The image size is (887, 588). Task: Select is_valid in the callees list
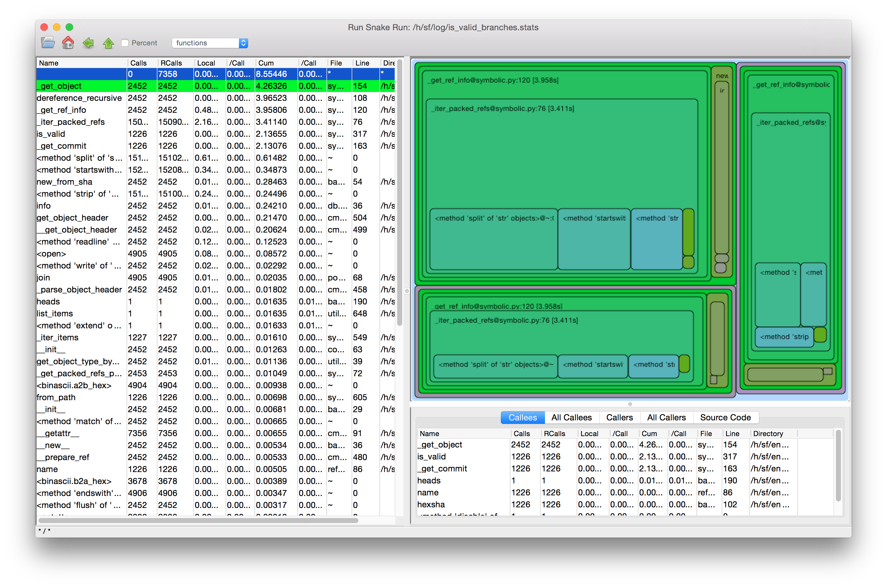click(x=431, y=456)
